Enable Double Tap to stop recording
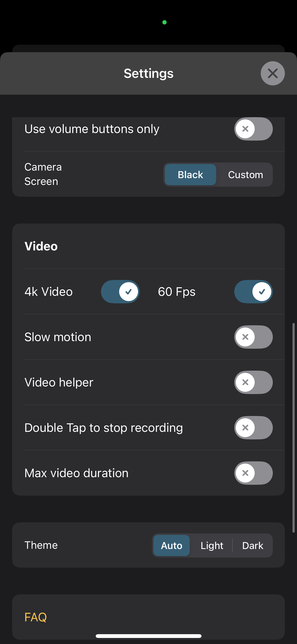 [x=253, y=428]
